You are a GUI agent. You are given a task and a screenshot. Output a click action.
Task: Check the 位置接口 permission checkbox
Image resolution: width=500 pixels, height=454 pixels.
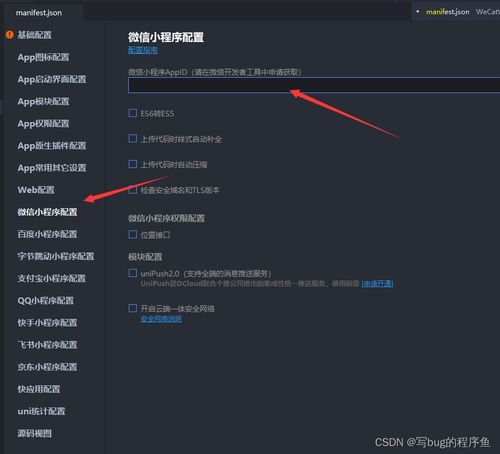pos(133,234)
